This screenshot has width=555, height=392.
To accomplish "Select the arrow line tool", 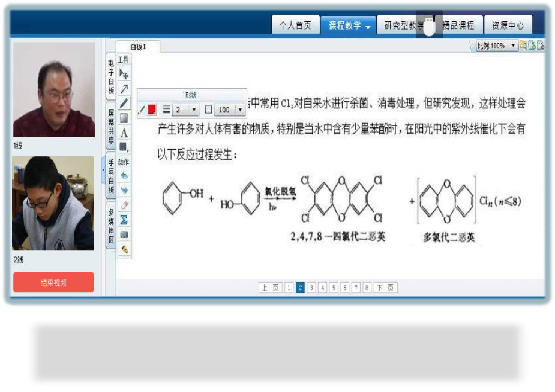I will point(124,89).
